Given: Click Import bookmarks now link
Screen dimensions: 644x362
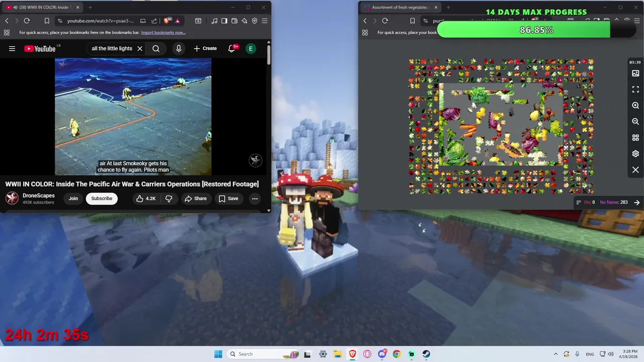Looking at the screenshot, I should tap(163, 33).
